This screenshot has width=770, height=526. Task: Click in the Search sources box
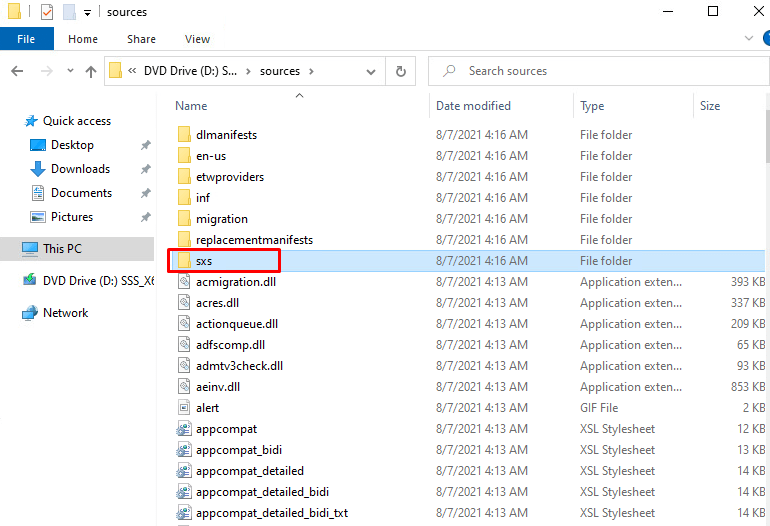pyautogui.click(x=600, y=71)
